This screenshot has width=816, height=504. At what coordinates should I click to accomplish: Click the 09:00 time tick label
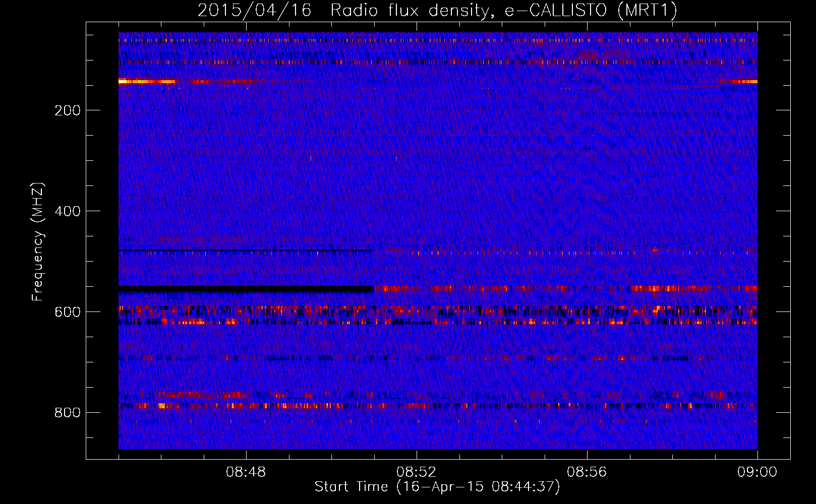click(757, 472)
